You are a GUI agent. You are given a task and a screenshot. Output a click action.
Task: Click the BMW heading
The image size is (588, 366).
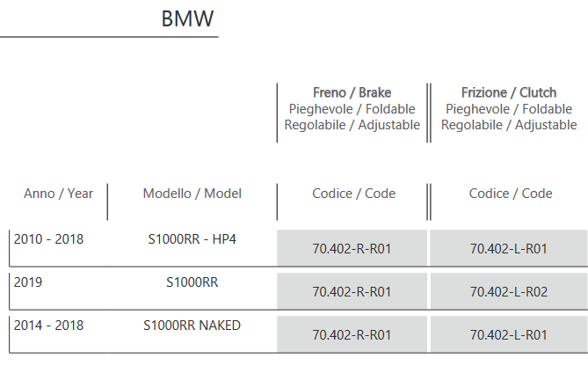(x=187, y=18)
